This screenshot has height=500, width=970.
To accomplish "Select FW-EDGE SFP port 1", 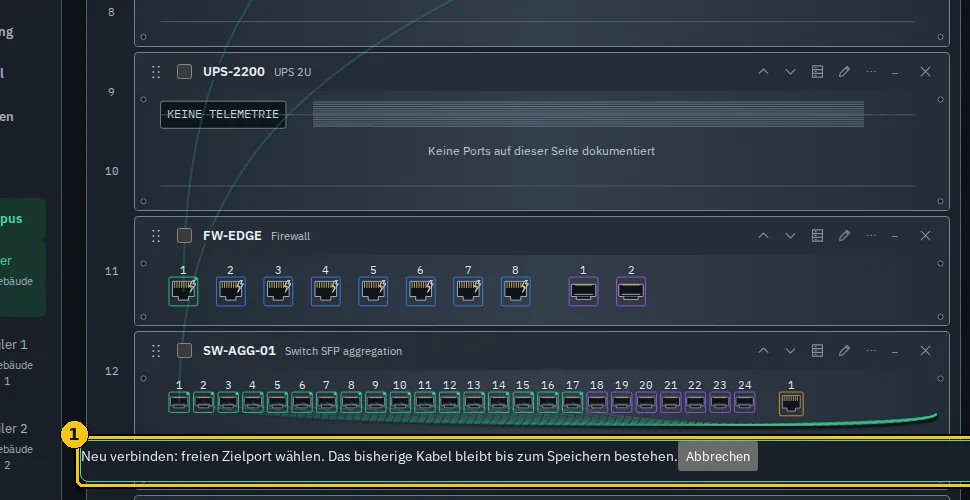I will pyautogui.click(x=583, y=291).
